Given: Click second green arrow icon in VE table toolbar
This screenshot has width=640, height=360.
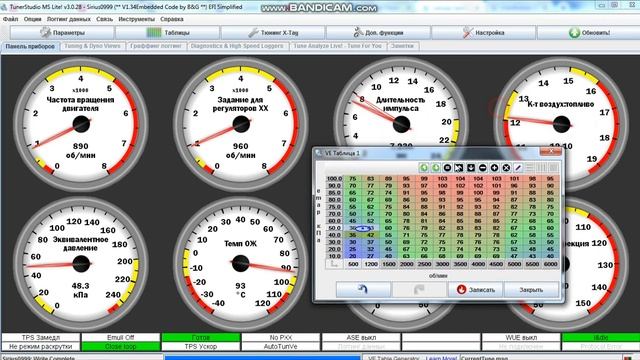Looking at the screenshot, I should 436,168.
